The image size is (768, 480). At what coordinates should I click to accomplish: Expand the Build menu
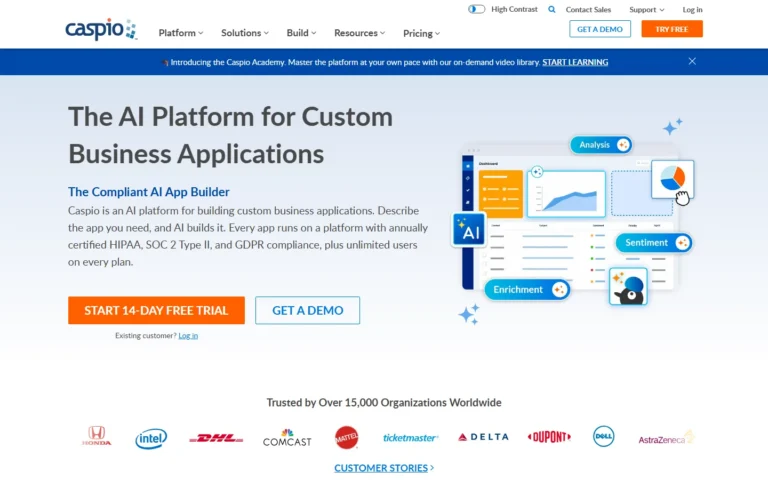[301, 33]
